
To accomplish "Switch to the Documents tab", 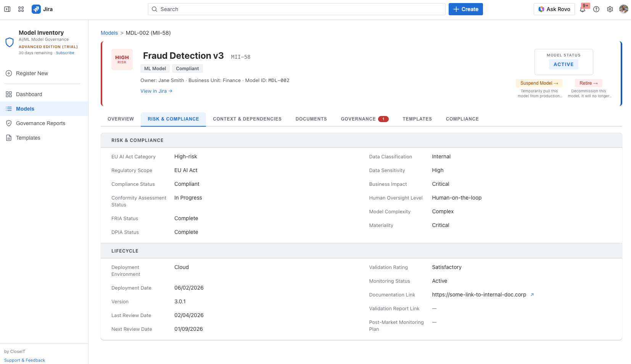I will click(x=311, y=119).
